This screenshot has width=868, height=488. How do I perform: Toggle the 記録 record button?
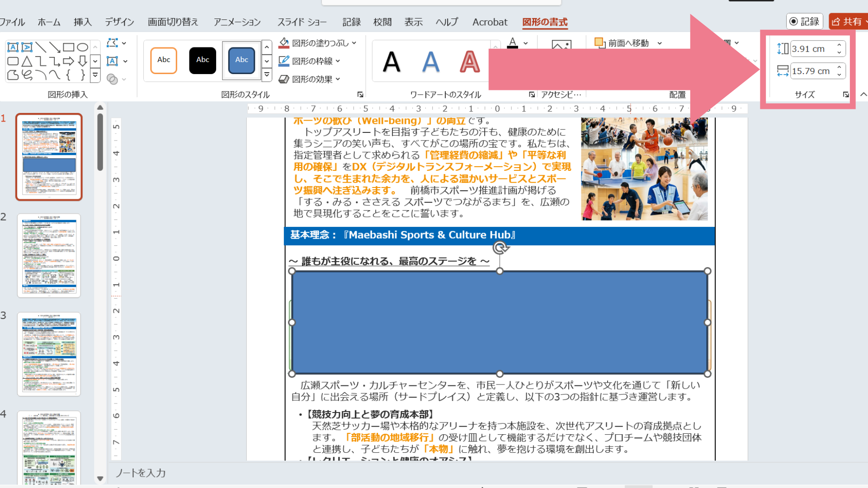[x=805, y=22]
